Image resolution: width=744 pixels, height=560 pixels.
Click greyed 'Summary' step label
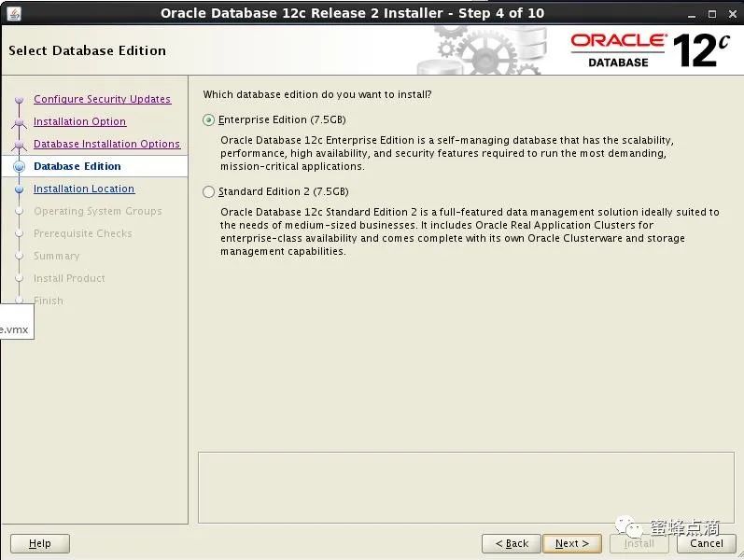click(x=56, y=256)
